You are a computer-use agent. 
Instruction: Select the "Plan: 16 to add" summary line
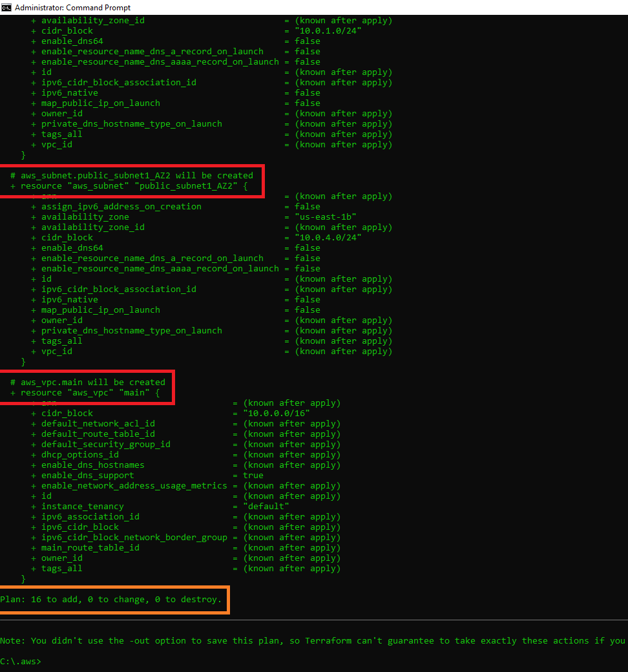111,599
